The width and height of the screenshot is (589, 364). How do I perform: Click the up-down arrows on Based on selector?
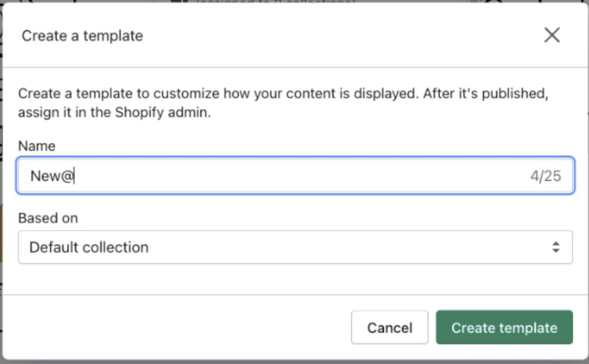[556, 247]
